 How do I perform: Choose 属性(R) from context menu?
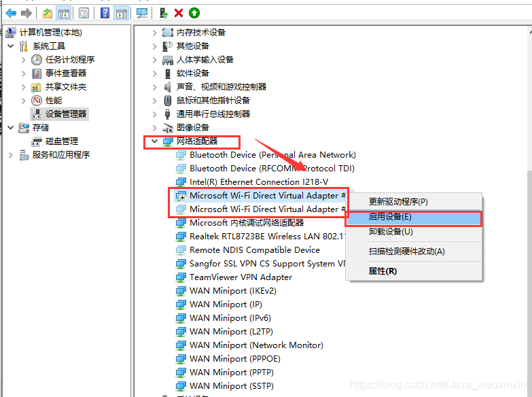tap(414, 271)
